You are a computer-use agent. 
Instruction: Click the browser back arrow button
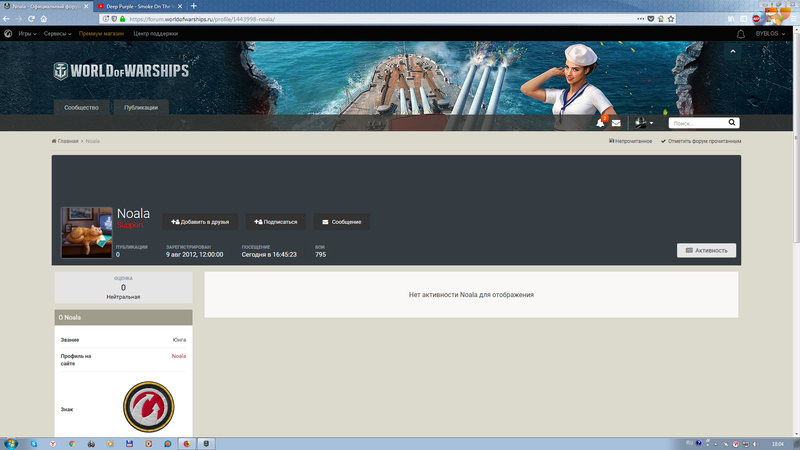pyautogui.click(x=7, y=19)
